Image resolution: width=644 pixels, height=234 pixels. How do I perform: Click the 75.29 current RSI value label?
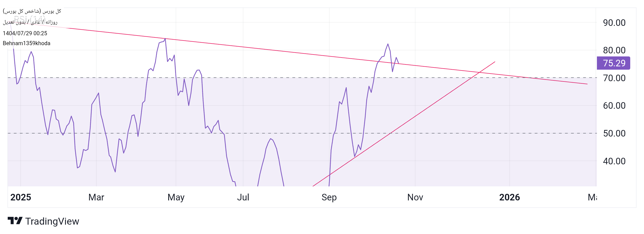613,63
